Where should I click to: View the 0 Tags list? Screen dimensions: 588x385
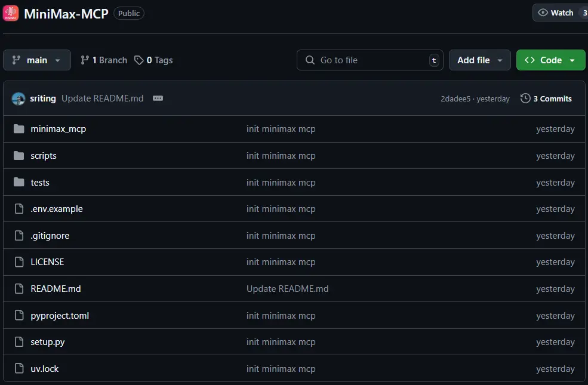click(x=153, y=60)
